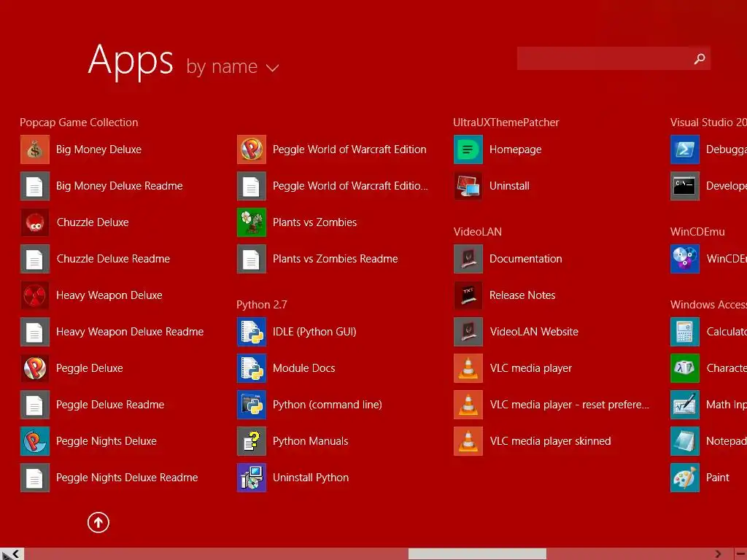This screenshot has width=747, height=560.
Task: Click the IDLE (Python GUI) icon
Action: (252, 332)
